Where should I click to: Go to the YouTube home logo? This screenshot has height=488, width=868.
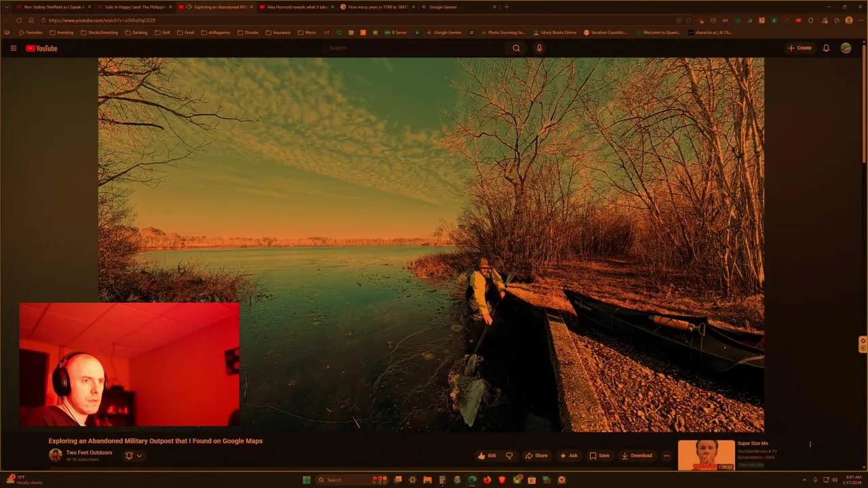point(41,48)
